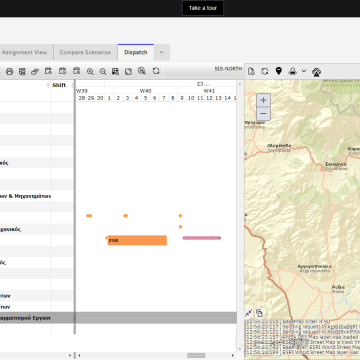Zoom in the Gantt chart
360x360 pixels.
pyautogui.click(x=90, y=71)
